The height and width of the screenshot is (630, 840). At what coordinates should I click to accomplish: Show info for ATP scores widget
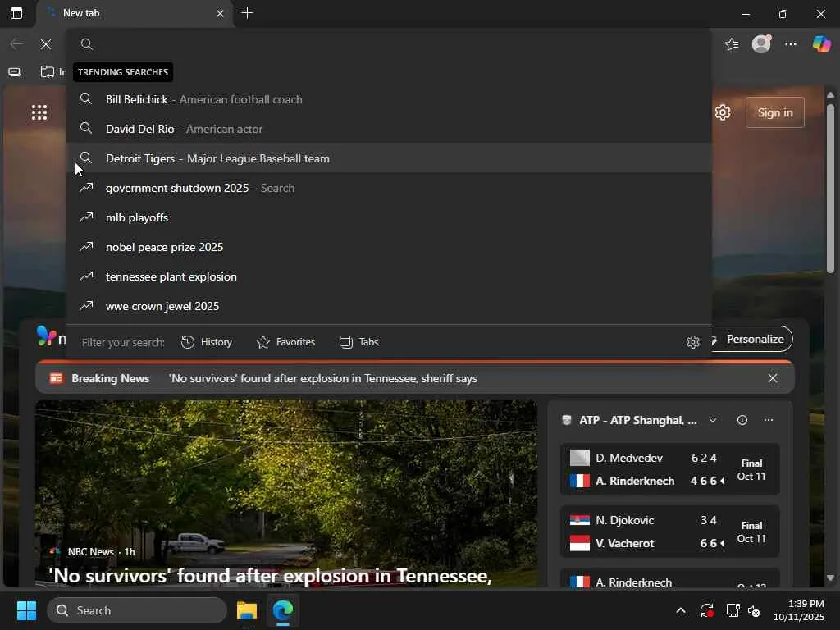pyautogui.click(x=742, y=420)
